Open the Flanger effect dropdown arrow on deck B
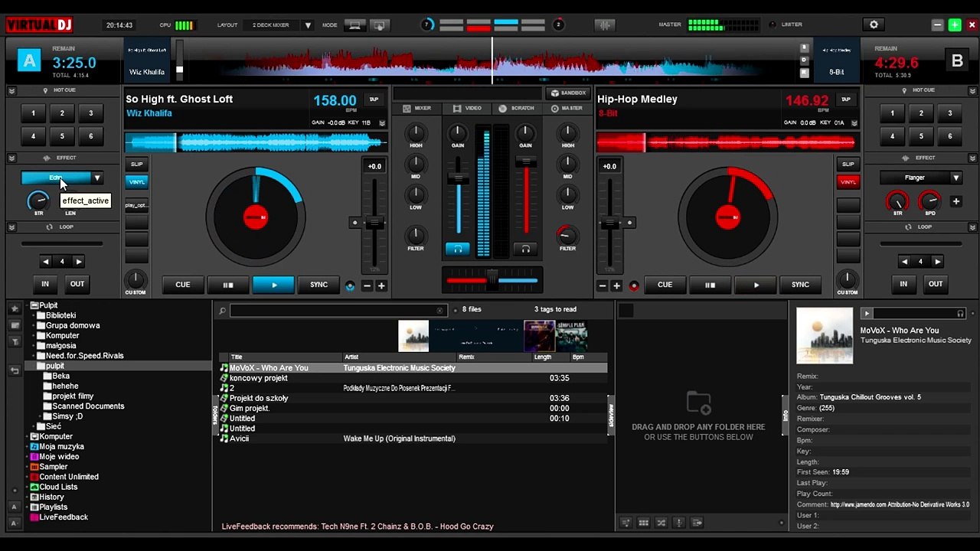This screenshot has width=980, height=551. pyautogui.click(x=956, y=178)
